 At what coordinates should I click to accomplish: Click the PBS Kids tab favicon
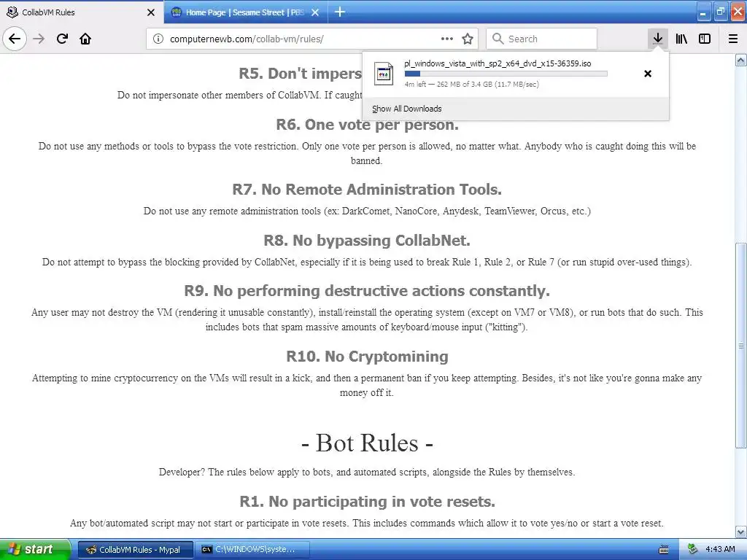177,12
